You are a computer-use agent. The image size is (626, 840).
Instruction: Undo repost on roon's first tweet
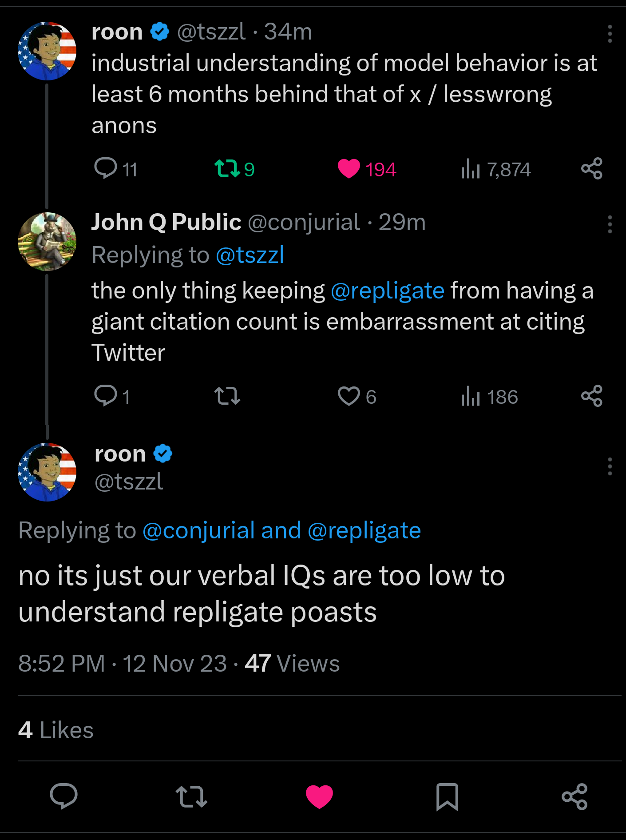point(227,169)
